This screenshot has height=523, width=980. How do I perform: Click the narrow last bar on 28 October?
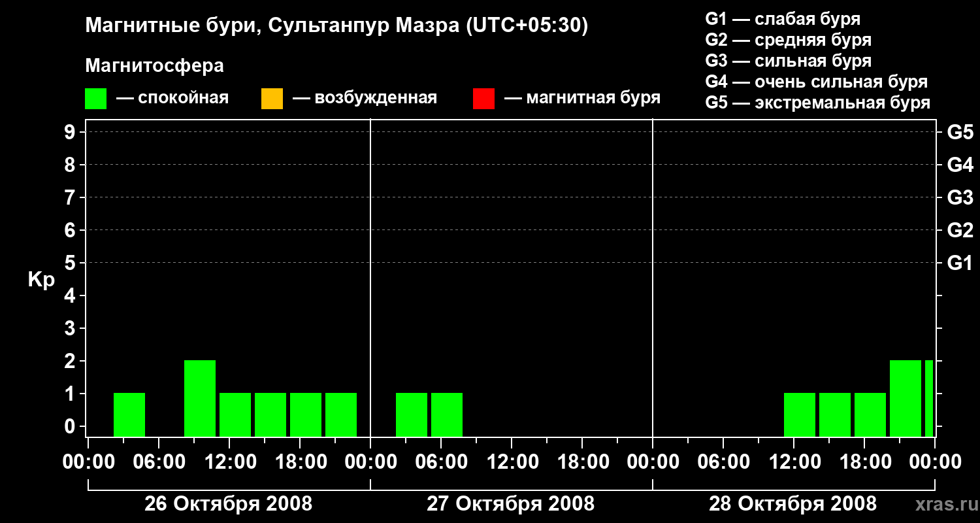[929, 398]
